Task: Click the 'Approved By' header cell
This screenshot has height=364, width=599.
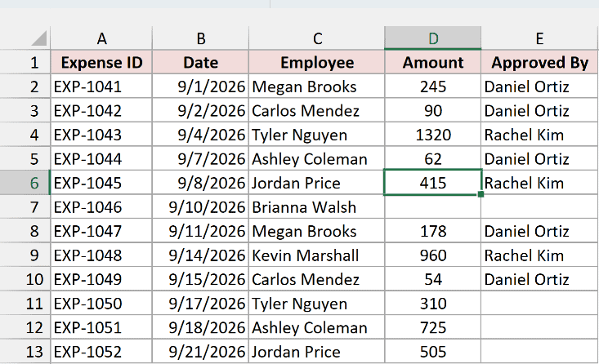Action: point(539,62)
